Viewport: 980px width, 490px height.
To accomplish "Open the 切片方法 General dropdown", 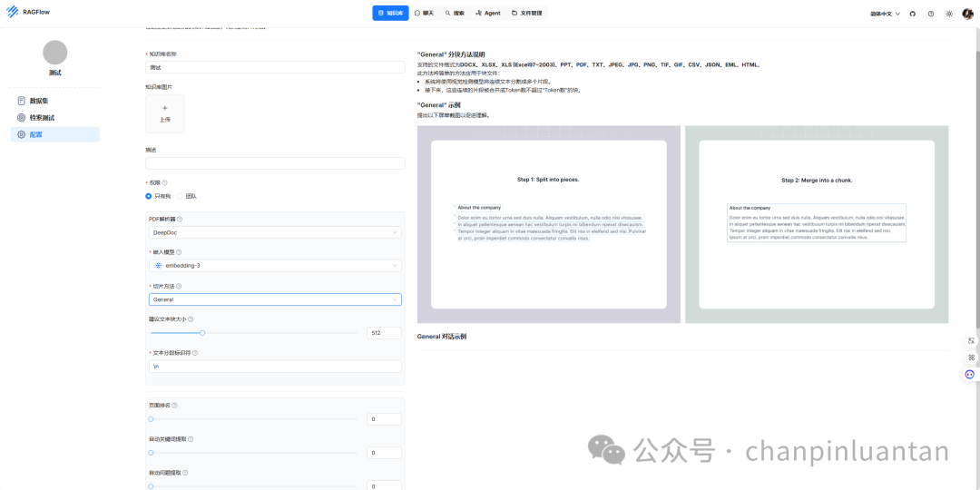I will [x=275, y=299].
